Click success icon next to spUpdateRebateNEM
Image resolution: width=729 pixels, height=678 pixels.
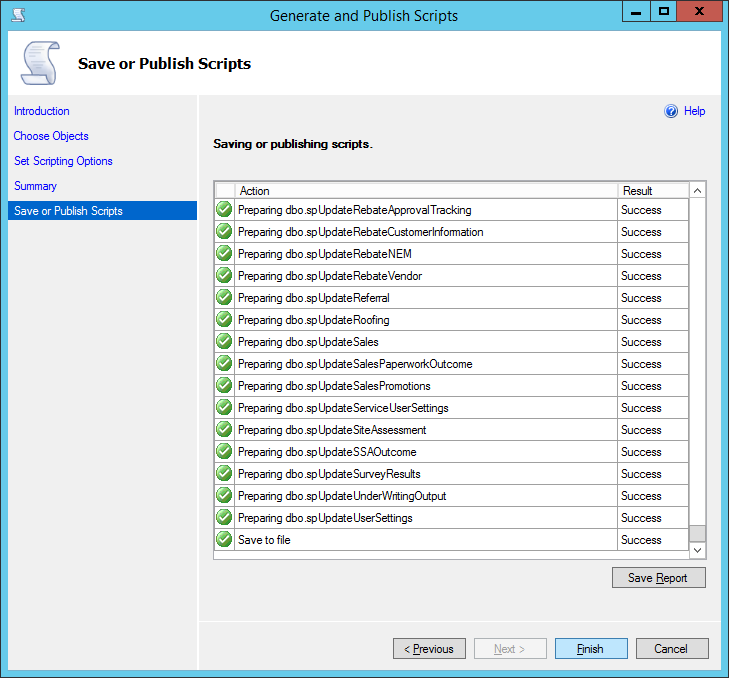(224, 254)
